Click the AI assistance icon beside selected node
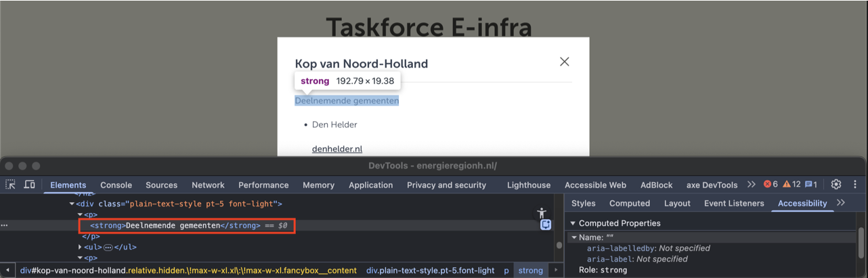The height and width of the screenshot is (278, 868). point(546,225)
